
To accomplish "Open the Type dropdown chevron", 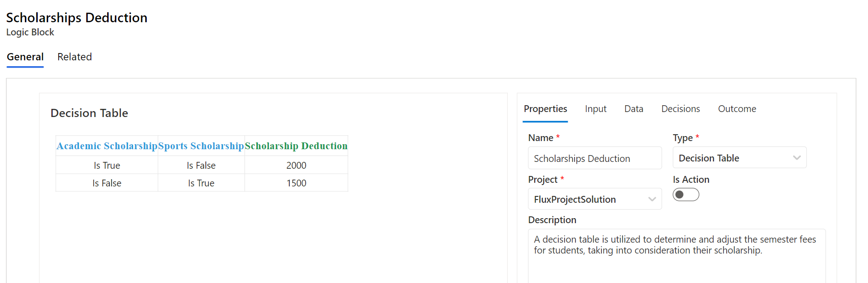I will (797, 158).
